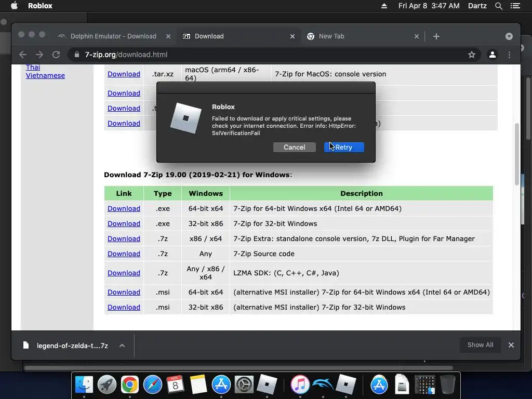Close the Dolphin Emulator tab
532x399 pixels.
[168, 36]
